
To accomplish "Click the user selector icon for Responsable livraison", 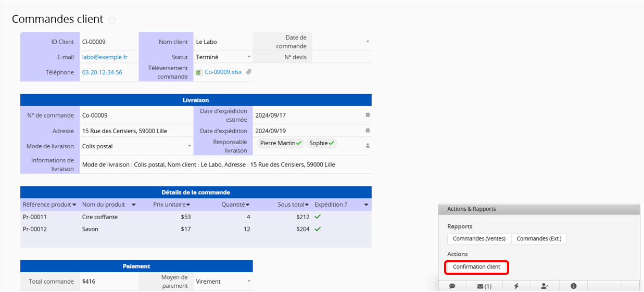I will pos(368,146).
